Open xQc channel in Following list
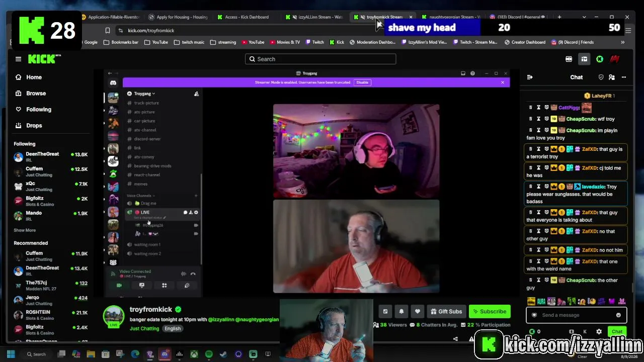Image resolution: width=644 pixels, height=362 pixels. pyautogui.click(x=50, y=187)
